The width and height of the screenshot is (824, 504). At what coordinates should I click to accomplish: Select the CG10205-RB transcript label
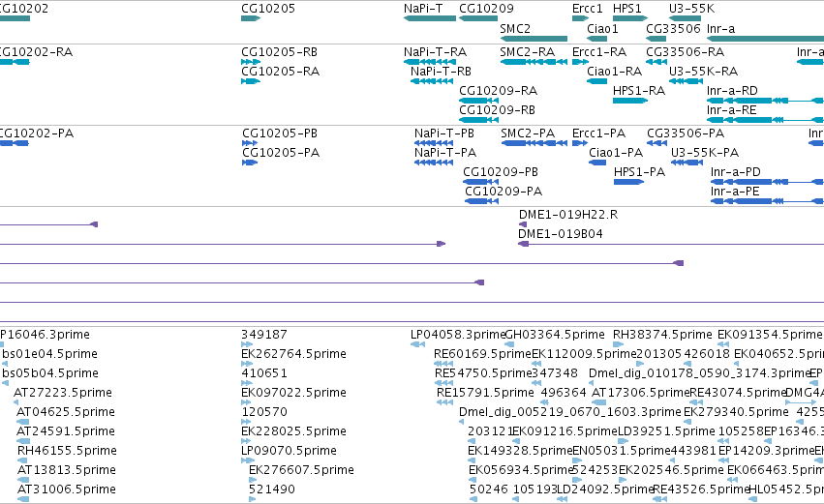[279, 52]
